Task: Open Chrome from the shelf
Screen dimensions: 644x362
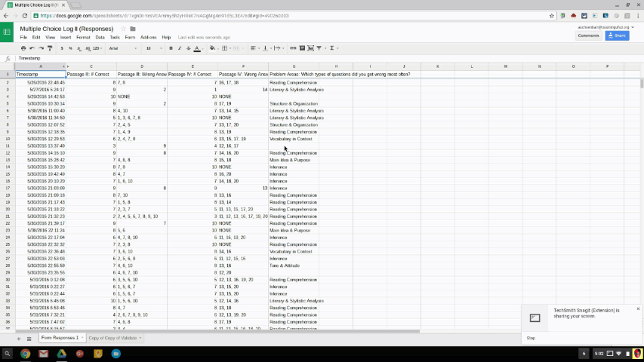Action: 26,354
